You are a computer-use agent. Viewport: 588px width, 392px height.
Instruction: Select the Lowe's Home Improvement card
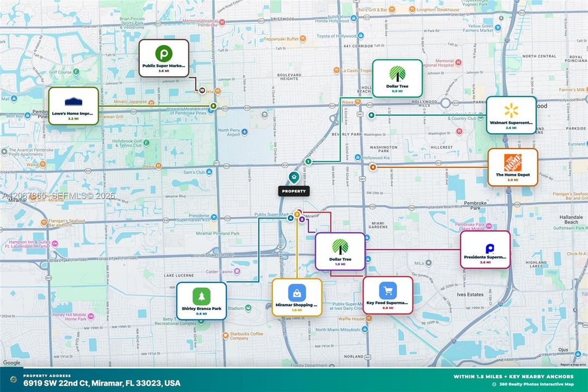[x=73, y=106]
